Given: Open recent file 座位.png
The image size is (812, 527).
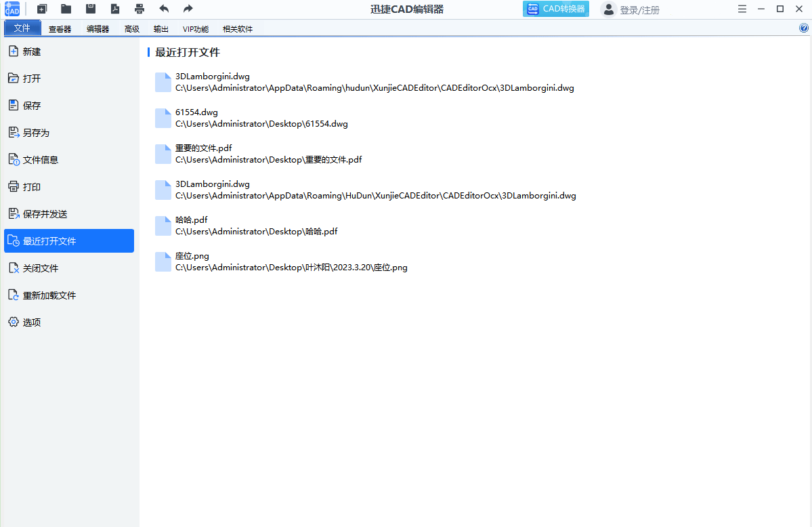Looking at the screenshot, I should pos(281,261).
